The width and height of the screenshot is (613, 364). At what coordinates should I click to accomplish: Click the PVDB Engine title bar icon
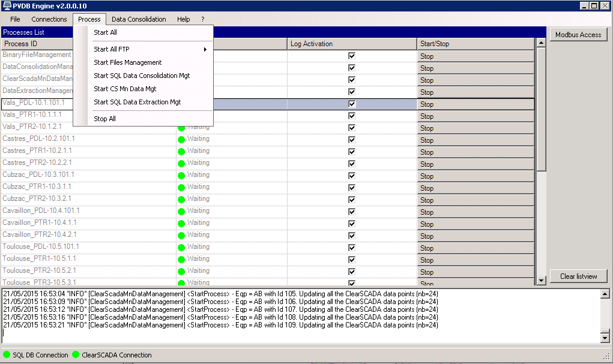click(x=5, y=5)
